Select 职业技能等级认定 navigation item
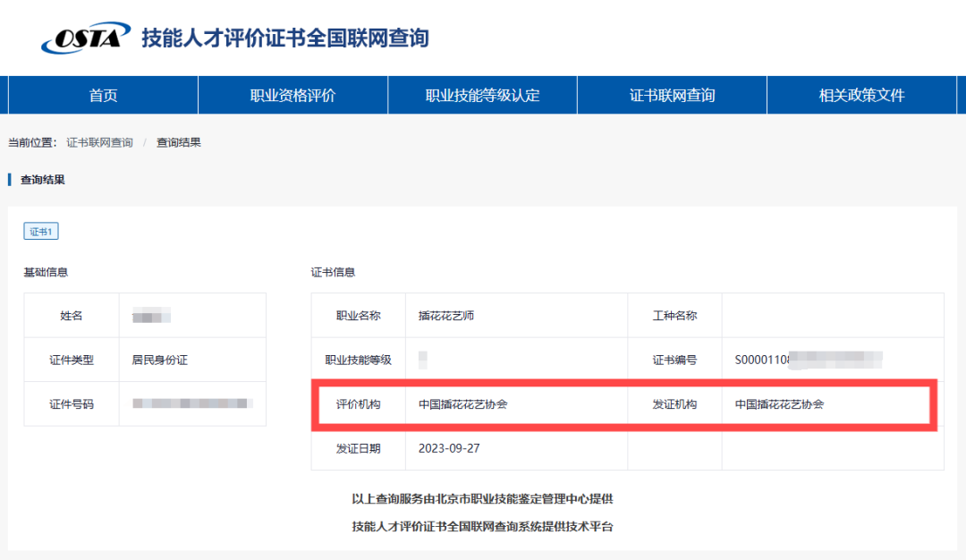 [482, 96]
